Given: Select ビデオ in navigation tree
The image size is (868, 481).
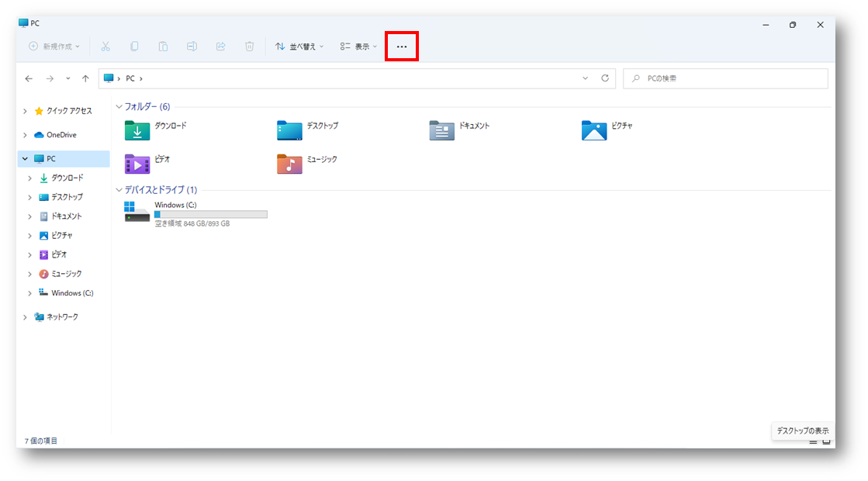Looking at the screenshot, I should (x=59, y=254).
